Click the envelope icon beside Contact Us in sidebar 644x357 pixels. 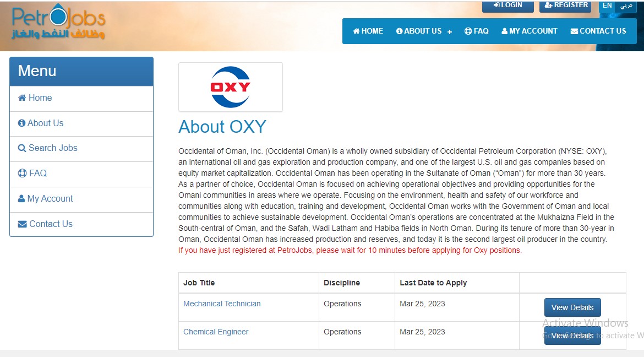pos(22,224)
